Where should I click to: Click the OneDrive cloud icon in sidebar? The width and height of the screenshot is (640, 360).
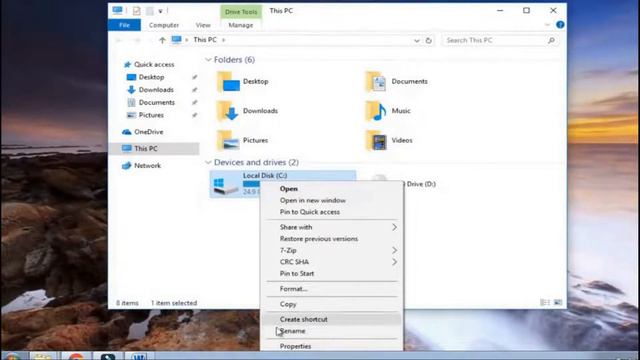point(127,132)
